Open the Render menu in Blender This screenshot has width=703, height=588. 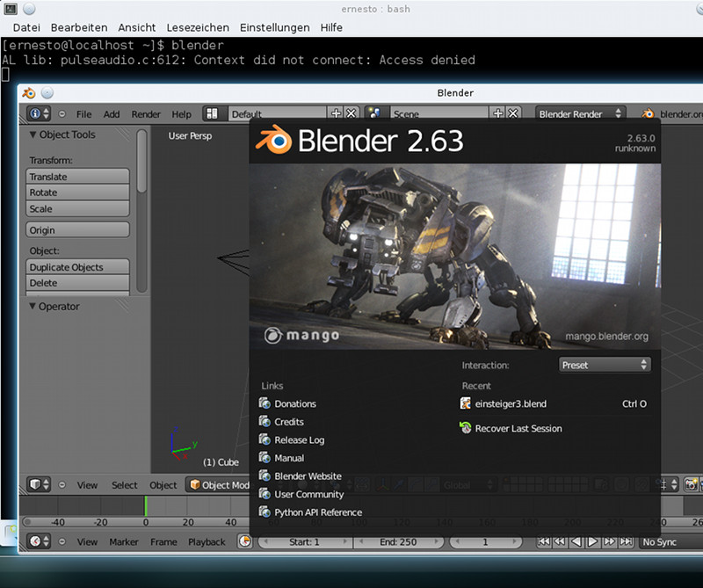tap(146, 114)
